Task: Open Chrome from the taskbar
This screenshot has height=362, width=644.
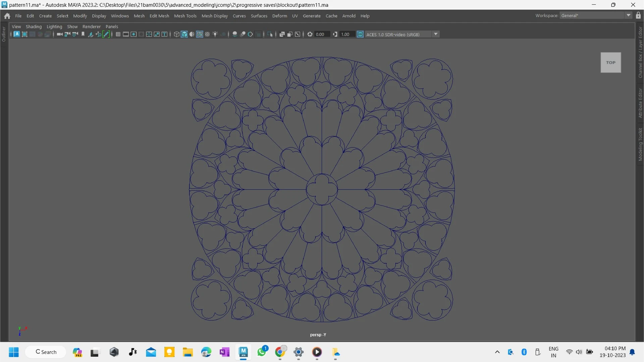Action: [281, 352]
